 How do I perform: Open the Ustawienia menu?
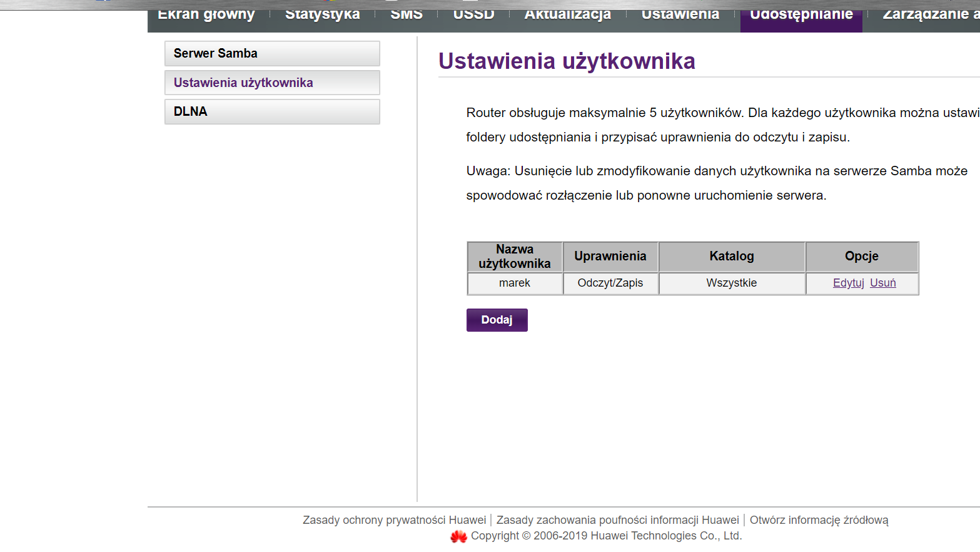(x=679, y=14)
